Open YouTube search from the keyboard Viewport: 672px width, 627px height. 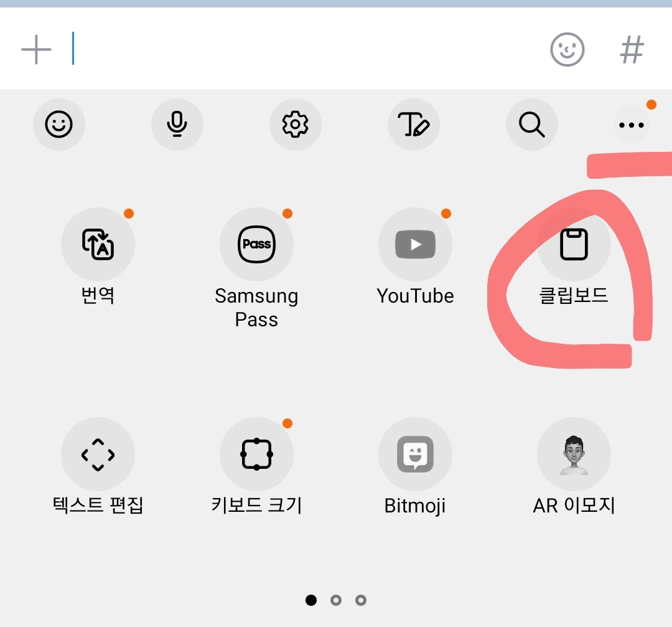(x=415, y=244)
